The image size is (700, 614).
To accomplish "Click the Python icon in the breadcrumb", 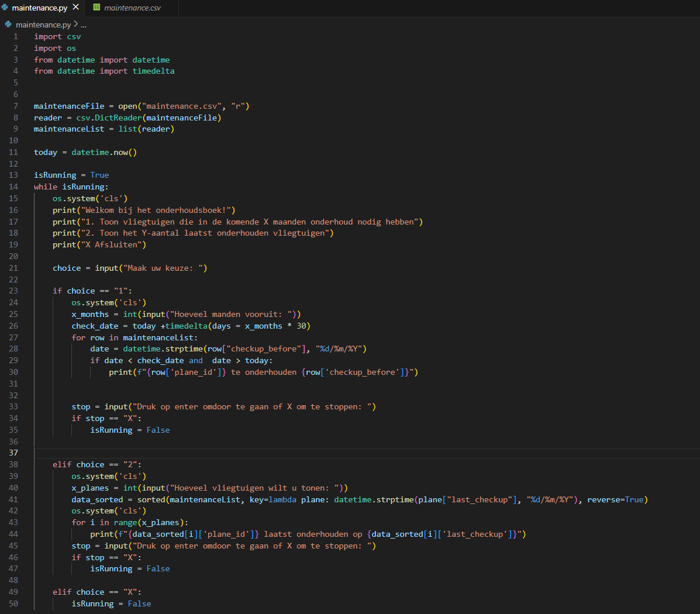I will [8, 24].
